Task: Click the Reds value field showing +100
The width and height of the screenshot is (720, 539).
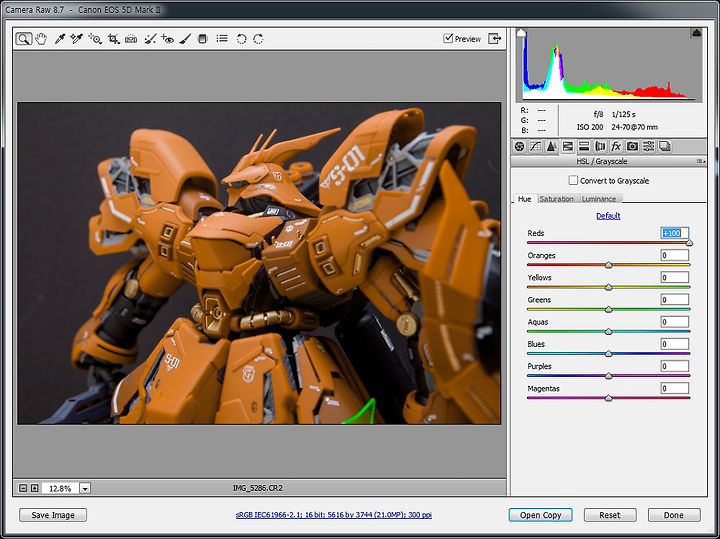Action: (x=675, y=233)
